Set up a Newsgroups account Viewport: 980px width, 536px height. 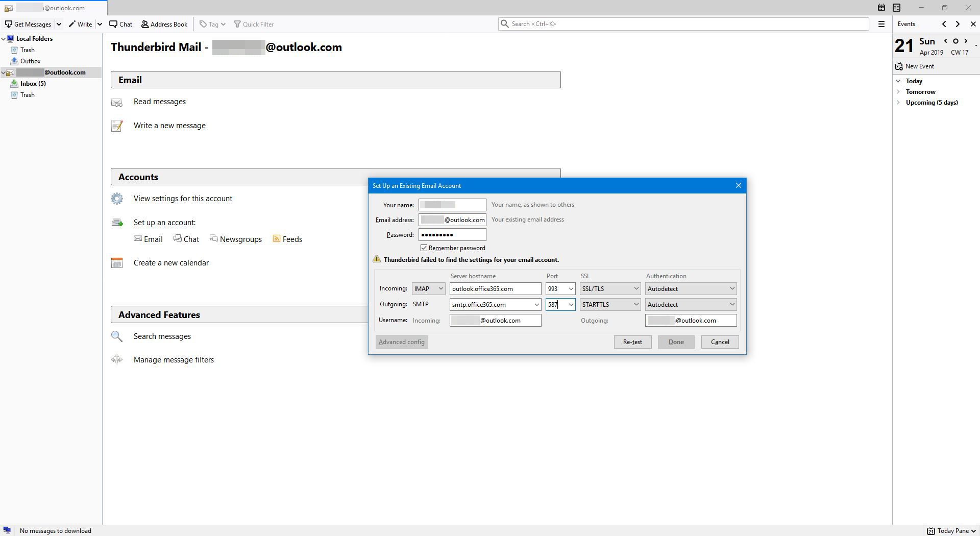pyautogui.click(x=236, y=239)
